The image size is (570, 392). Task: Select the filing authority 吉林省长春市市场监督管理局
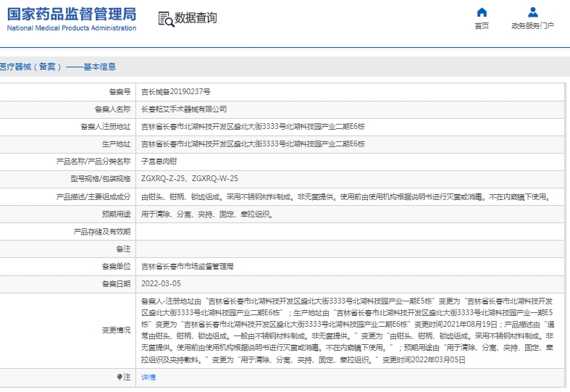pyautogui.click(x=187, y=267)
